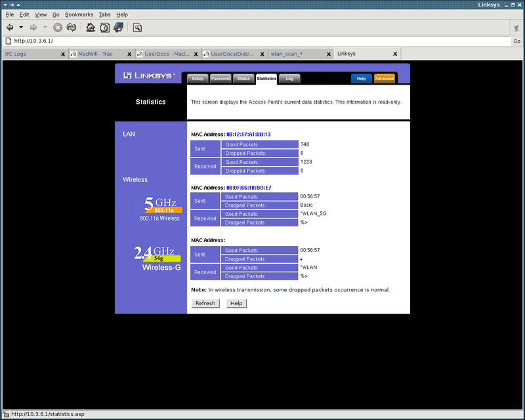Open the Edit menu
Screen dimensions: 525x420
24,14
